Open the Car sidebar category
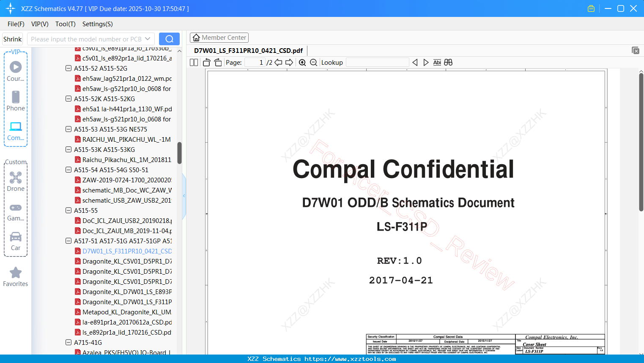Viewport: 644px width, 363px height. click(16, 241)
